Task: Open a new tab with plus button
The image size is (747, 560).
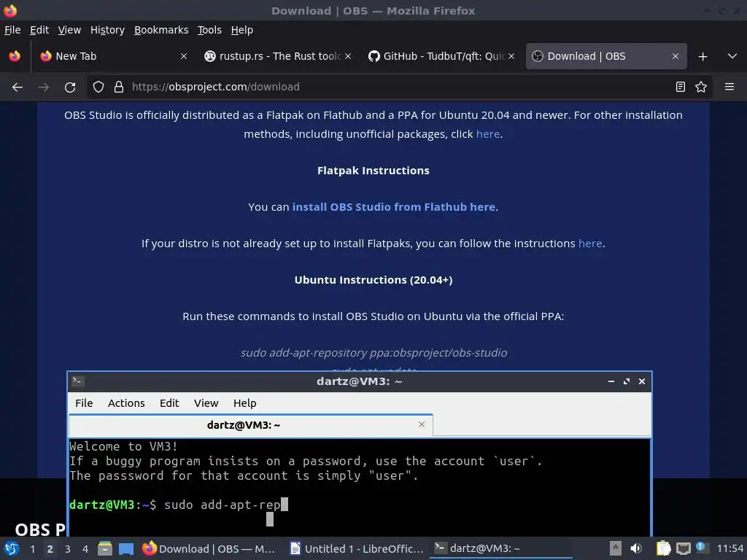Action: point(703,57)
